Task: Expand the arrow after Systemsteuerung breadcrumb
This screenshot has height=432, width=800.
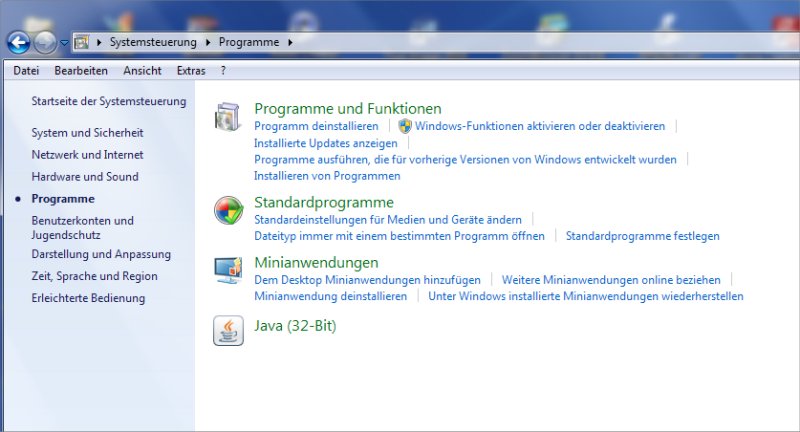Action: [x=208, y=42]
